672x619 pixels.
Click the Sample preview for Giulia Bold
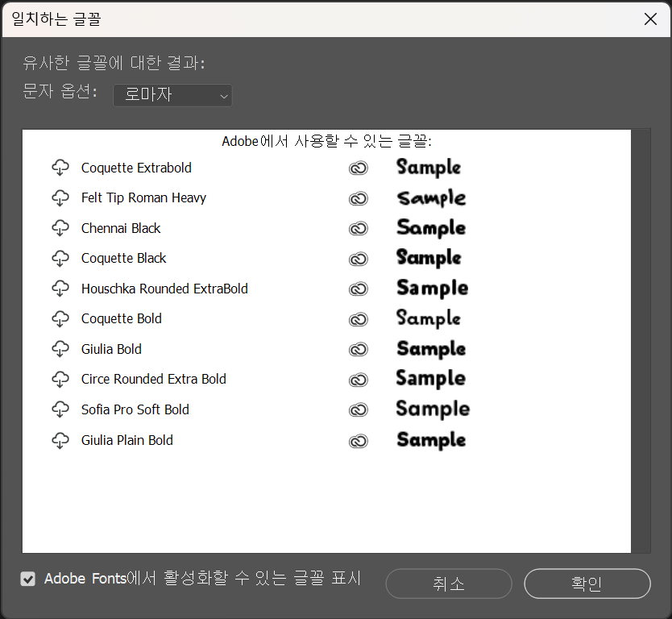point(431,349)
